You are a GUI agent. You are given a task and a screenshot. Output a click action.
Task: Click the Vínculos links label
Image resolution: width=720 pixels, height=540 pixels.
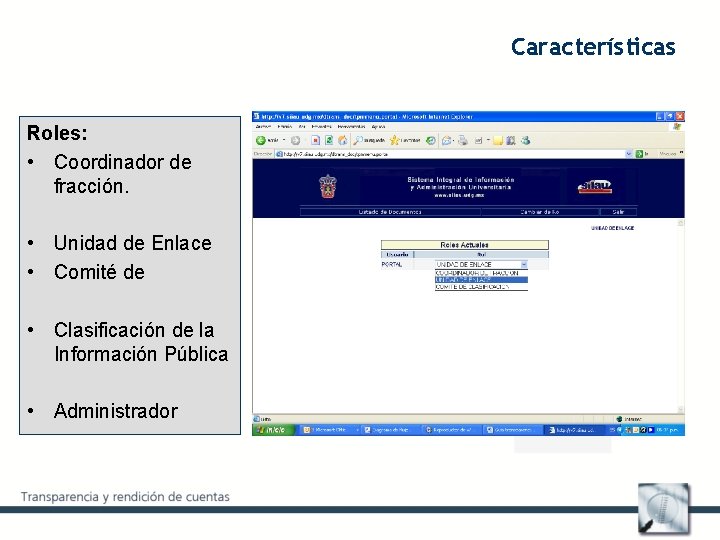coord(668,154)
